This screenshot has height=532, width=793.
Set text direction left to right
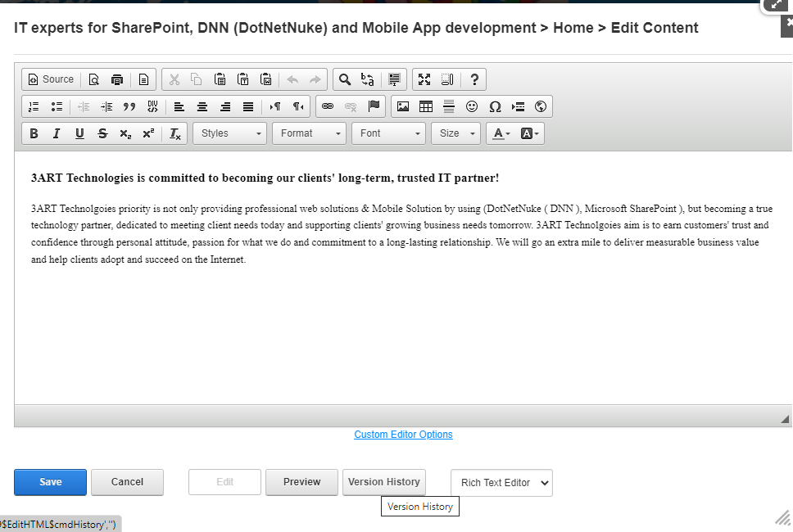click(275, 106)
